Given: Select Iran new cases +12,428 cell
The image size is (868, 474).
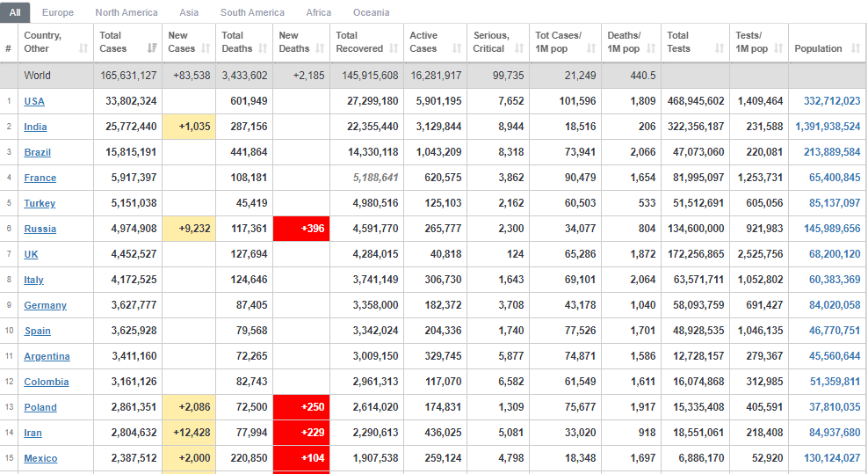Looking at the screenshot, I should click(189, 433).
